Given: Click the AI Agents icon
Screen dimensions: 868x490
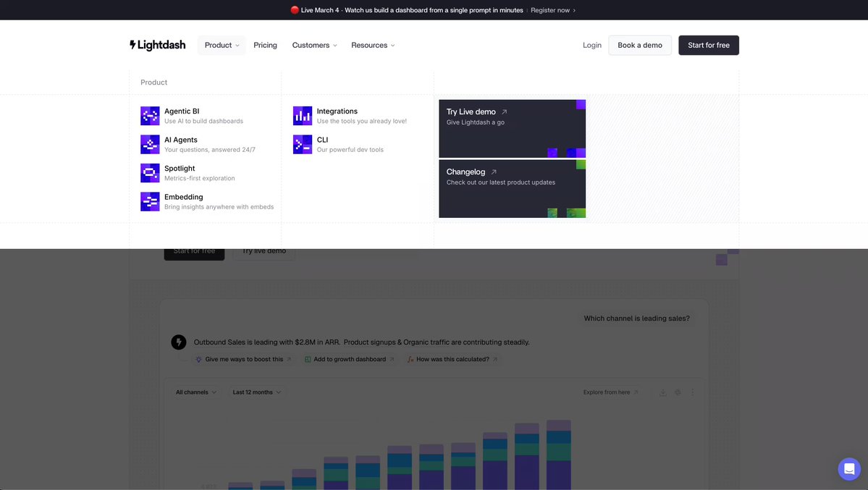Looking at the screenshot, I should [150, 145].
